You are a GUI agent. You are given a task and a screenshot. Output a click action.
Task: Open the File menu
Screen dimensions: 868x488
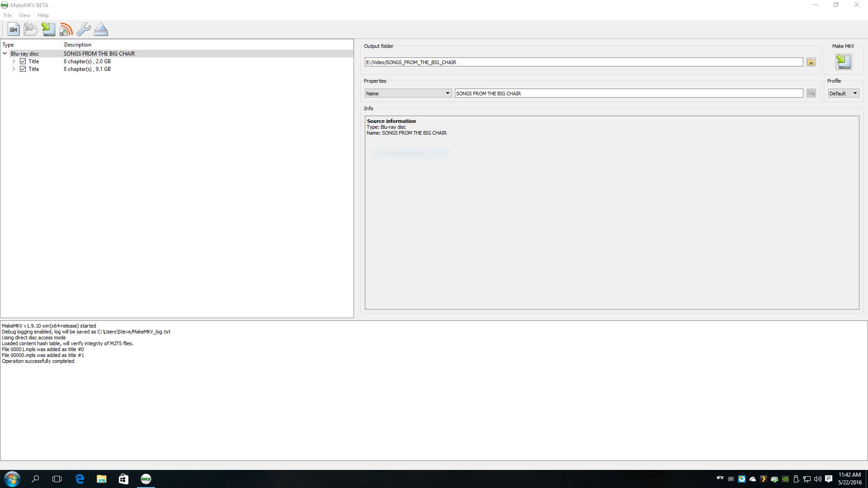pyautogui.click(x=8, y=15)
